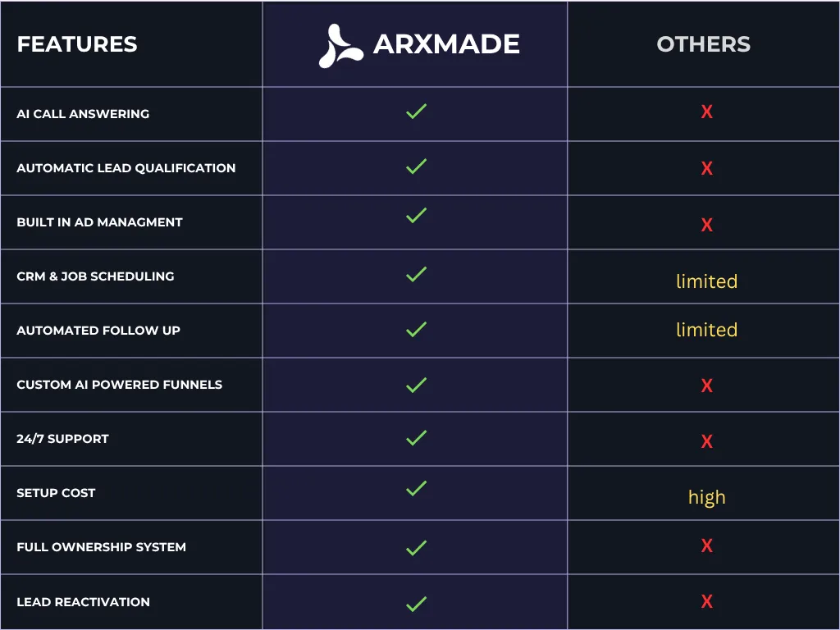Click green check in Setup Cost row
The image size is (840, 630).
click(x=416, y=488)
